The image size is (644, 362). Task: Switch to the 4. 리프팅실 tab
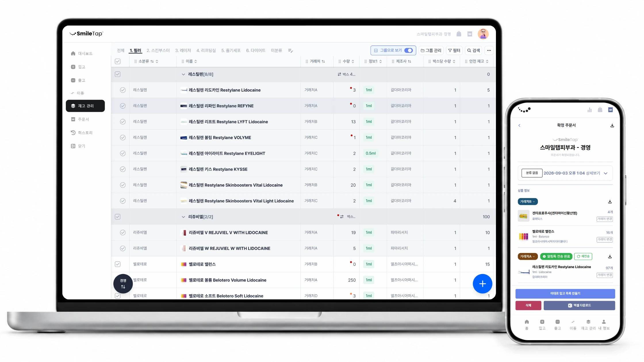click(x=206, y=51)
